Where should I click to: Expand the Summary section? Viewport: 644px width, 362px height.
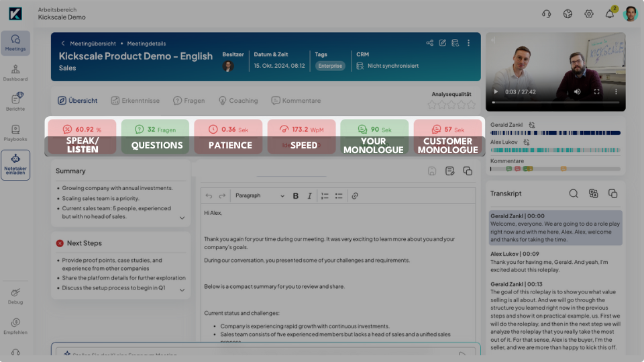coord(182,218)
